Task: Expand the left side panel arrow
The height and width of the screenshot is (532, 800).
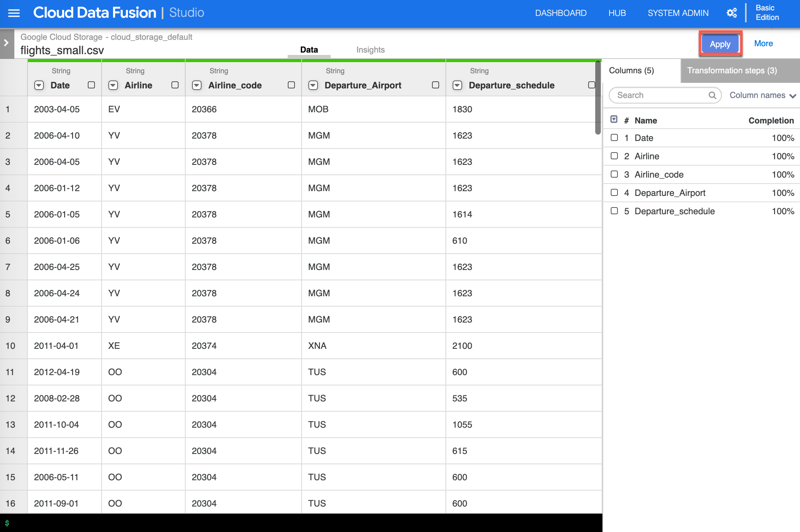Action: [6, 43]
